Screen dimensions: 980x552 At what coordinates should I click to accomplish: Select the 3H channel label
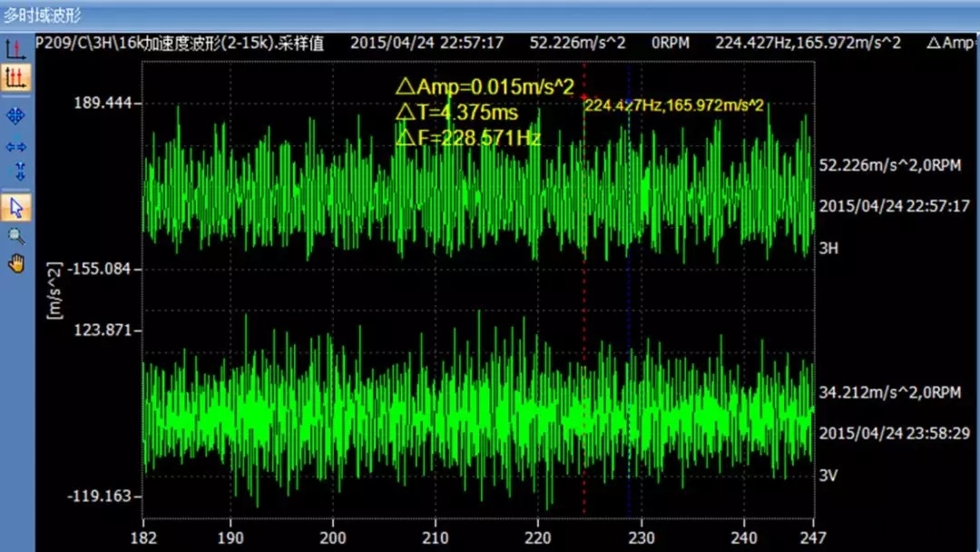[828, 246]
